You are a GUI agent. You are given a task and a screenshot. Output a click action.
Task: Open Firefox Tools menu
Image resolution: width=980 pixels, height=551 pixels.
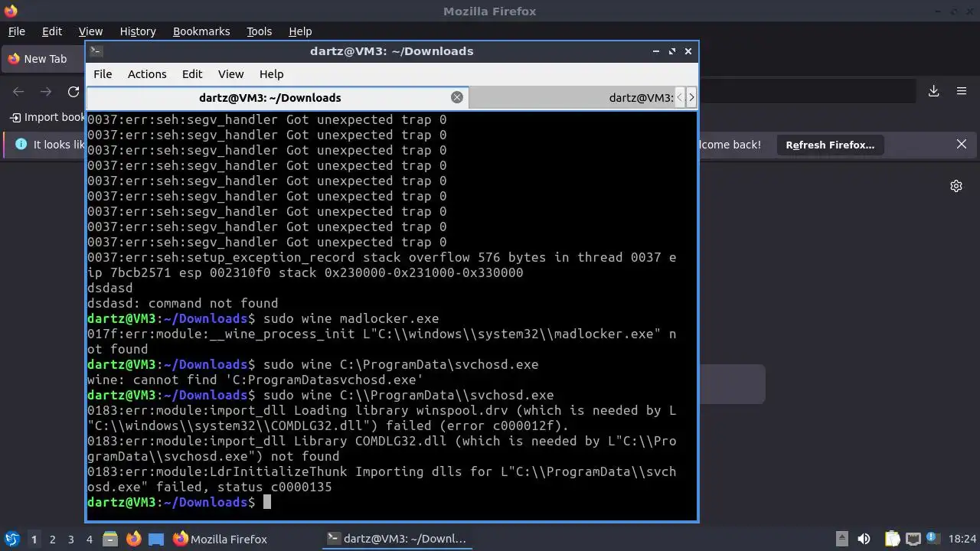pos(260,31)
